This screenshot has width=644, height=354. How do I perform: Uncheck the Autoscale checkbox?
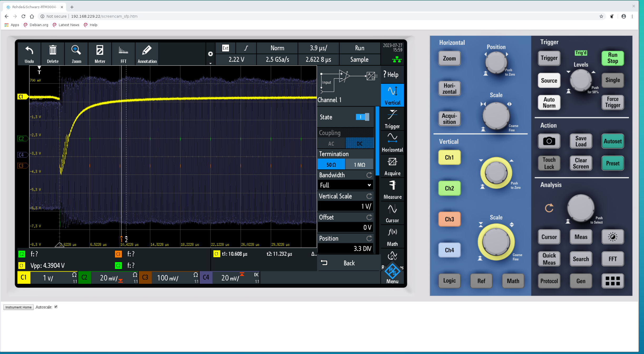[x=56, y=307]
